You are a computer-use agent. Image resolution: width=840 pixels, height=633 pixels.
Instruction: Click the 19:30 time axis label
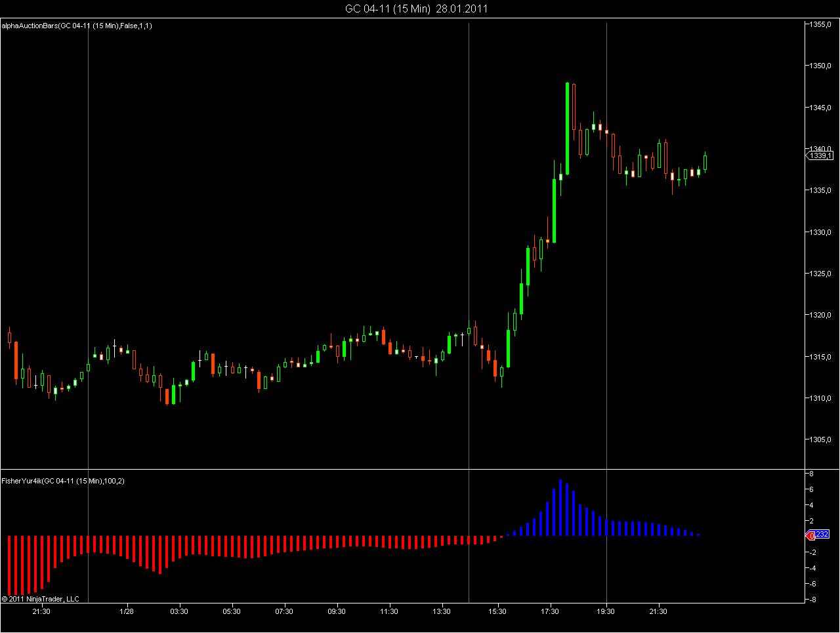(605, 611)
